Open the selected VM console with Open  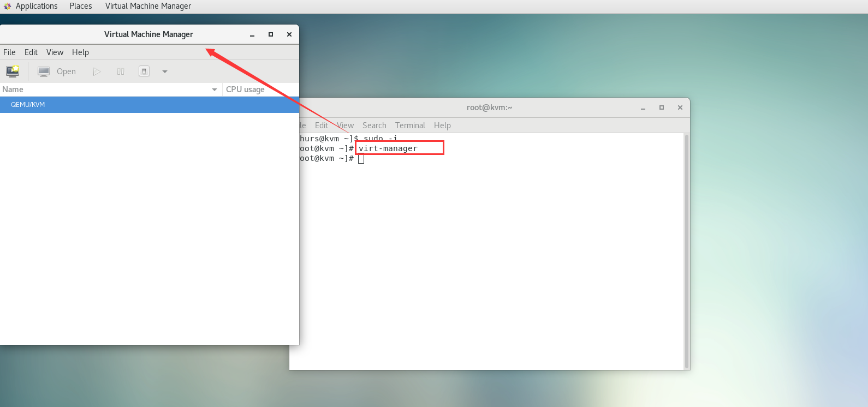click(57, 71)
